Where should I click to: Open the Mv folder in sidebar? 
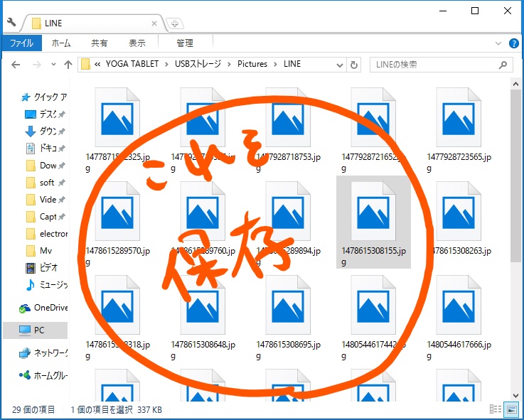click(x=39, y=251)
